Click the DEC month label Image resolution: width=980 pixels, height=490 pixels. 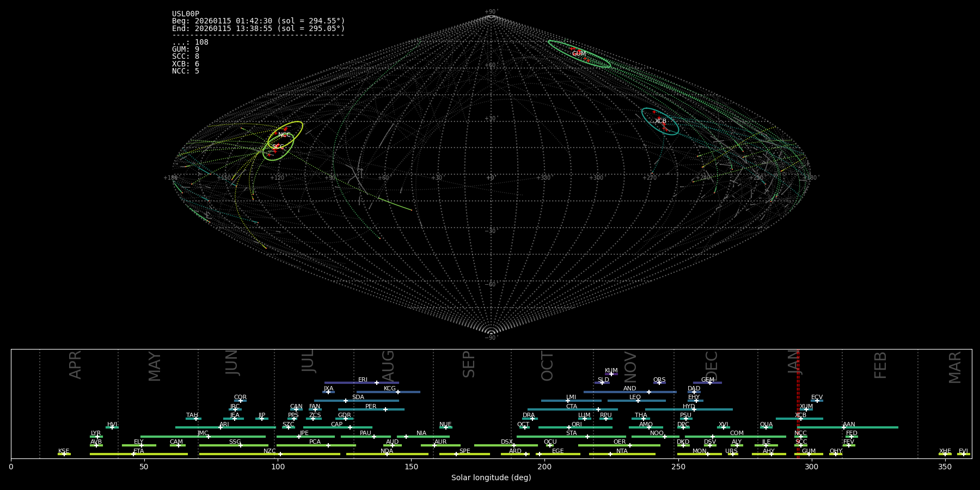pyautogui.click(x=711, y=366)
